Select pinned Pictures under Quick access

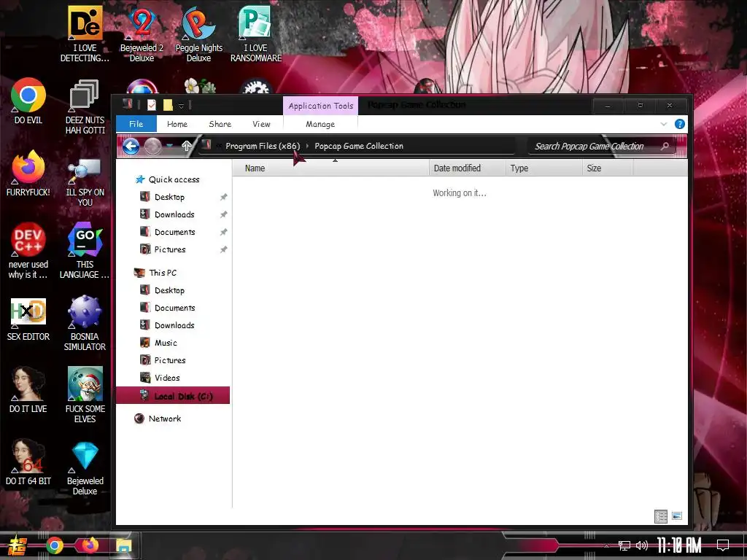(169, 249)
